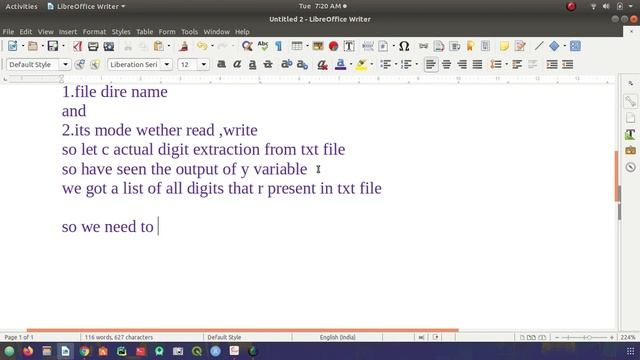Click the basic shapes diamond icon
The height and width of the screenshot is (360, 640).
(x=554, y=46)
